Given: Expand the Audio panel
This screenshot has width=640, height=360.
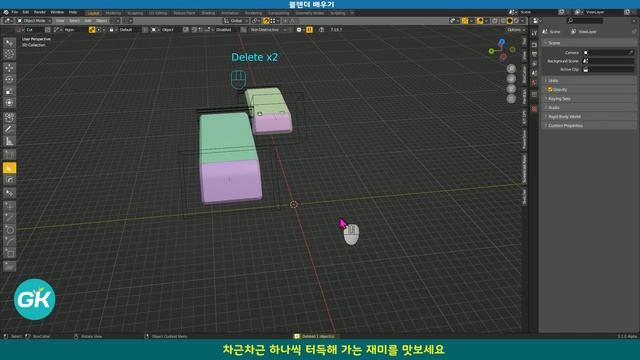Looking at the screenshot, I should pyautogui.click(x=589, y=107).
